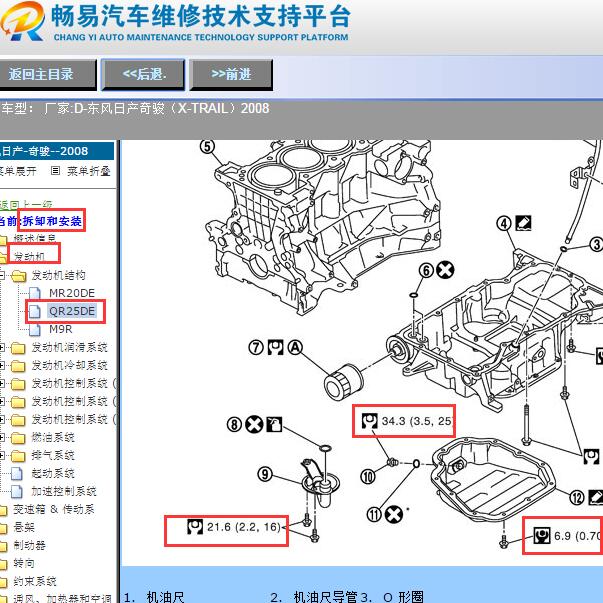Click the oil can symbol next to ⑧
The image size is (603, 603).
(274, 424)
